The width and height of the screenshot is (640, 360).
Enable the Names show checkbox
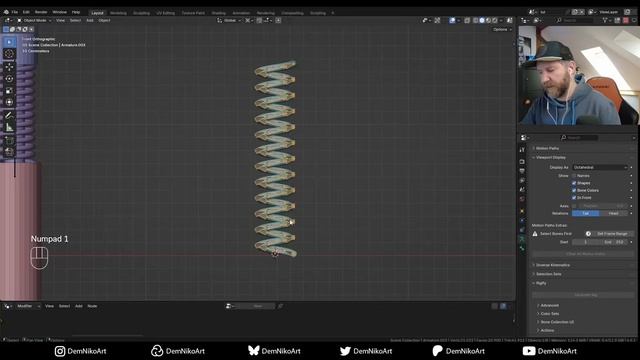(574, 176)
